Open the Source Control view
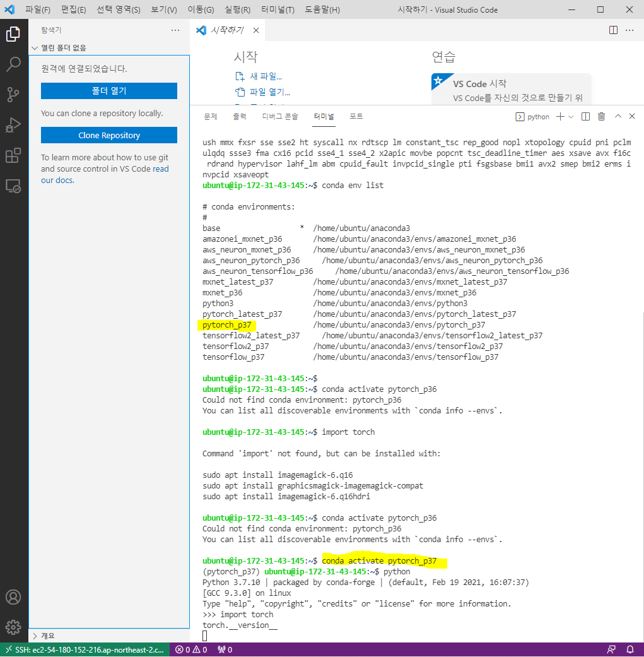644x657 pixels. [x=13, y=95]
